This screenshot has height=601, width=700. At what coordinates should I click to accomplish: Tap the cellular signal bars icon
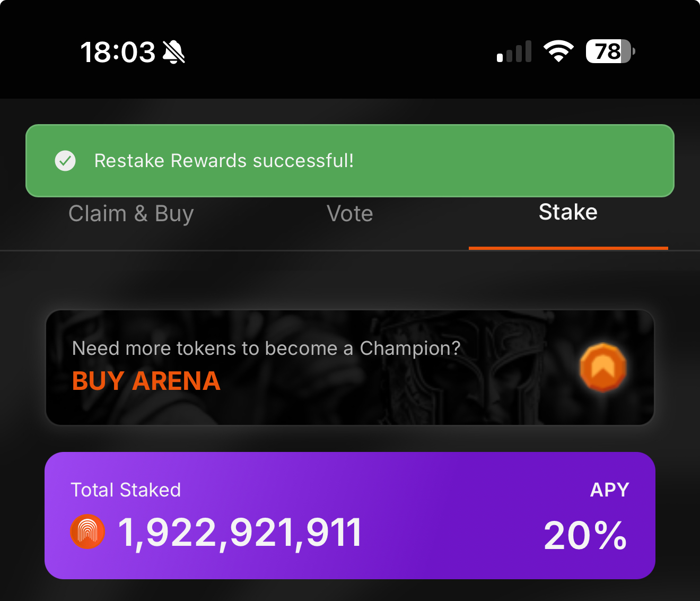514,52
